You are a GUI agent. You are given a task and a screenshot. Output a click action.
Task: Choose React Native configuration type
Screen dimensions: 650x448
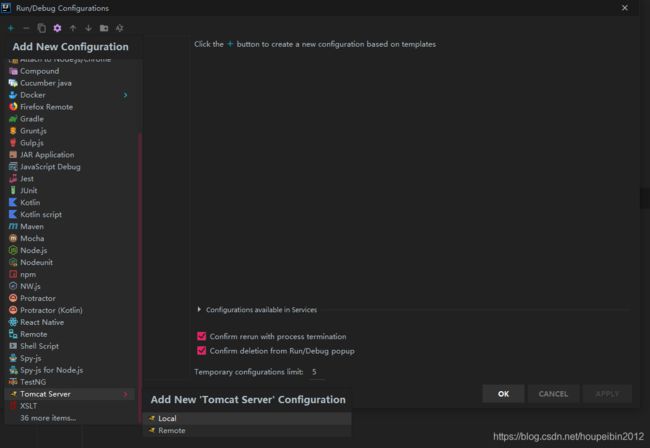tap(42, 322)
